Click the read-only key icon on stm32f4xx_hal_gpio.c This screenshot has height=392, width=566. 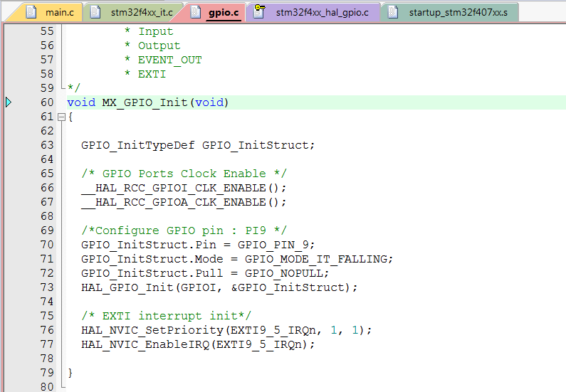point(259,11)
